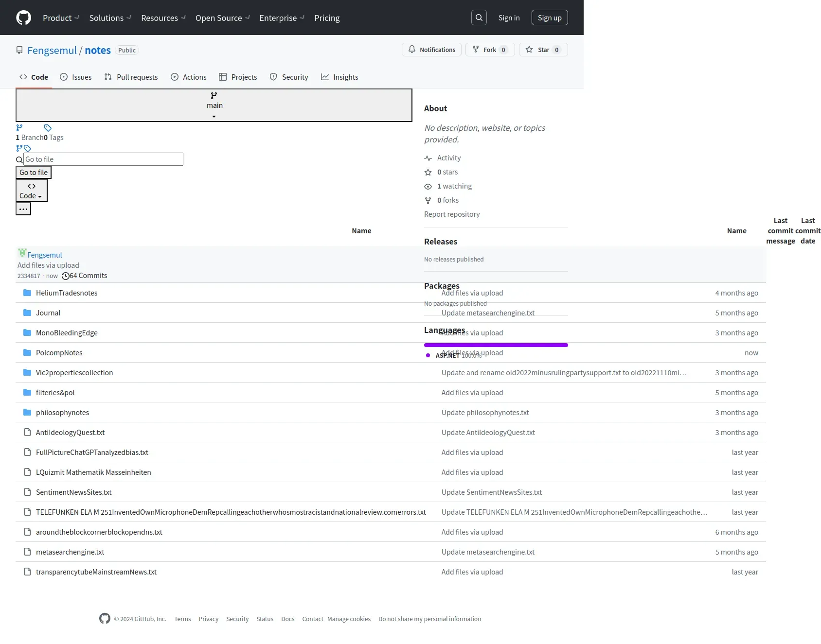Click the PolcompNotes folder icon

pos(27,352)
